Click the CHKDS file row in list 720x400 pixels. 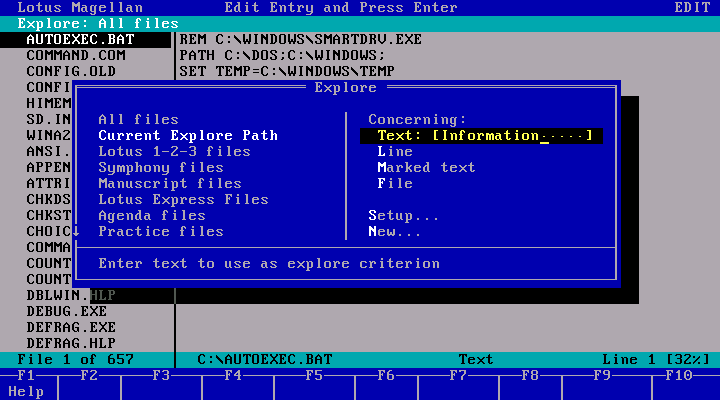tap(49, 200)
